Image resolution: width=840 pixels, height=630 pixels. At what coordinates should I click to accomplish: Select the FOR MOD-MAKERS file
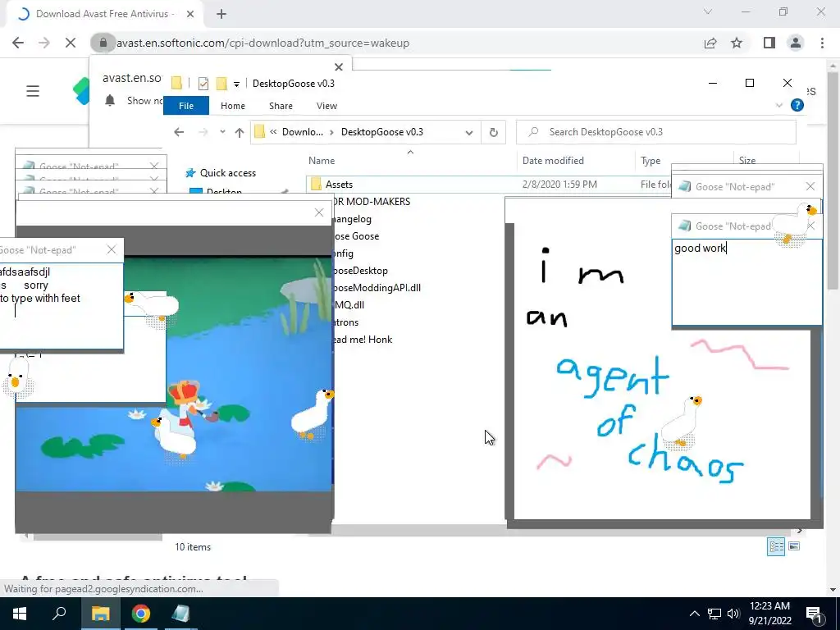pos(372,202)
